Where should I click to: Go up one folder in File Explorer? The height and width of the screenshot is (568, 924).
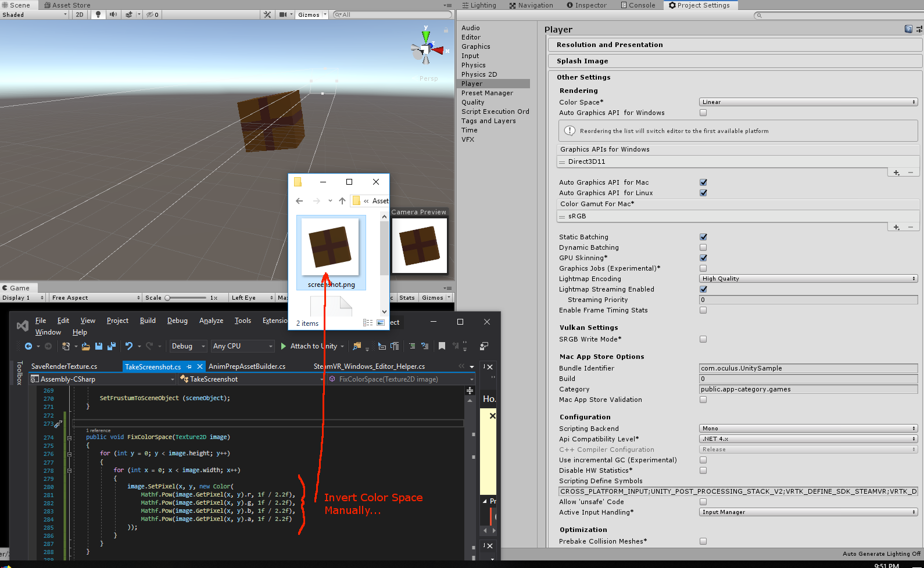pos(342,201)
